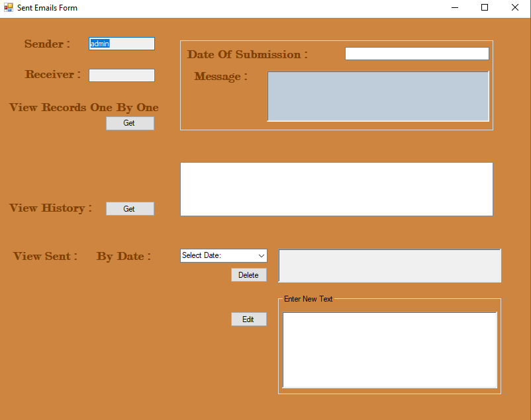This screenshot has width=531, height=420.
Task: Close the Sent Emails Form window
Action: point(514,7)
